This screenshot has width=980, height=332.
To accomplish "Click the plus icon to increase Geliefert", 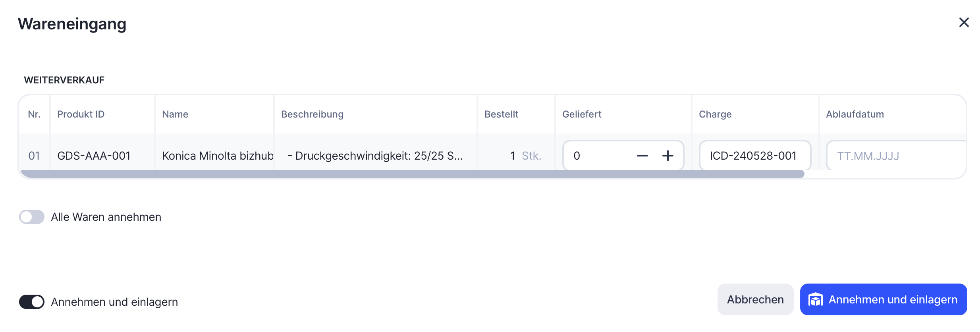I will (x=667, y=156).
